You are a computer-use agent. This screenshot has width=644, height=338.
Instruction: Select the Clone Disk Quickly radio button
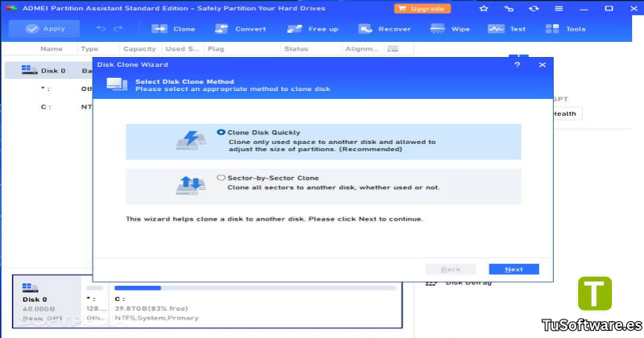click(221, 132)
